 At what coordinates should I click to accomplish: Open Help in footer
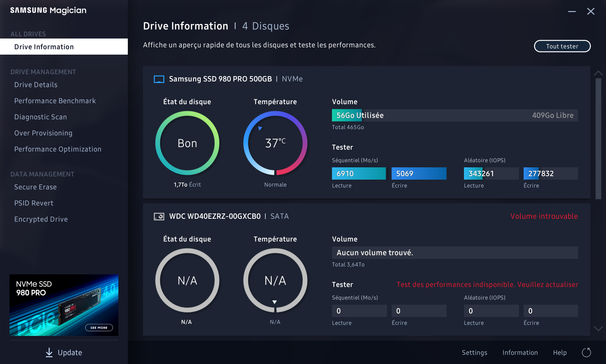560,353
